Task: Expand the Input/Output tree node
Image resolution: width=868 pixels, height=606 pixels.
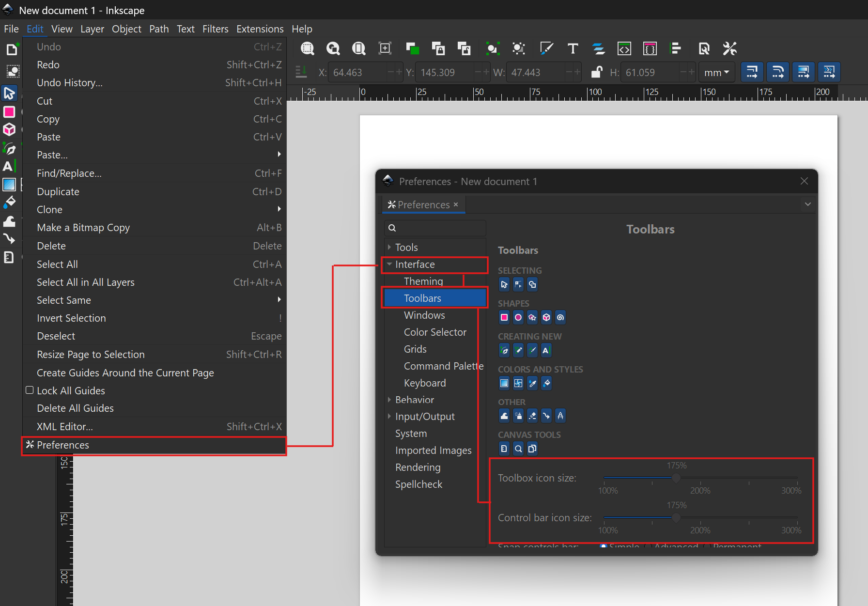Action: (389, 417)
